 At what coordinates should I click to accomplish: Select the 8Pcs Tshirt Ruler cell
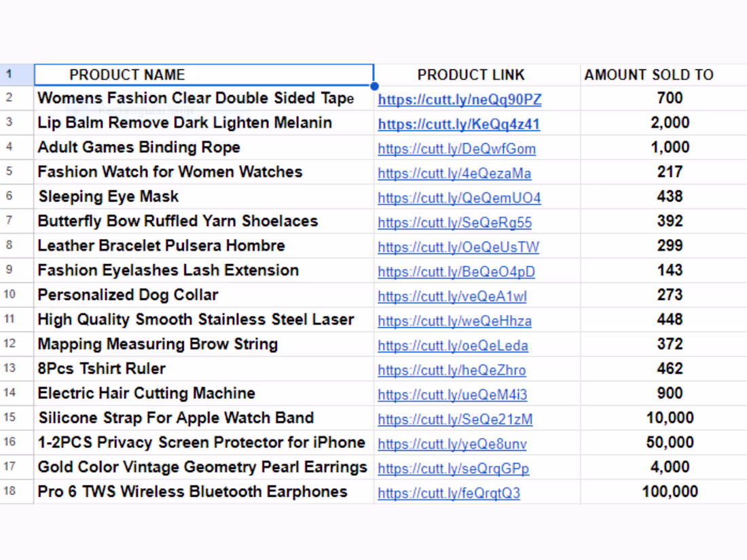coord(204,369)
